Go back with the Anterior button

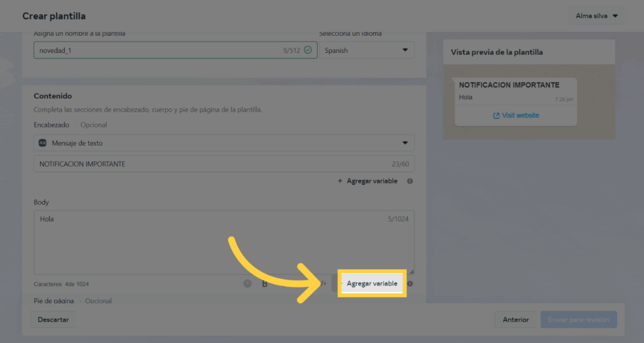pos(515,319)
